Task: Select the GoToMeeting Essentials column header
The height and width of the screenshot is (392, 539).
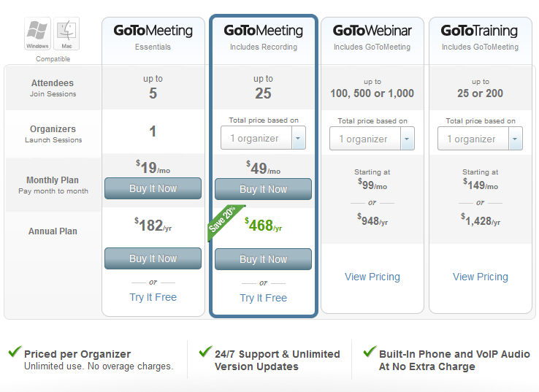Action: pyautogui.click(x=153, y=36)
